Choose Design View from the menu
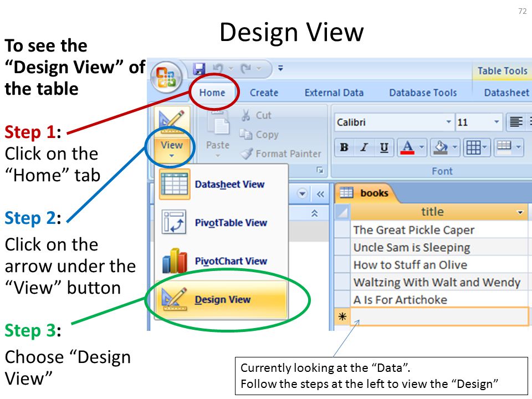This screenshot has width=532, height=399. (222, 300)
